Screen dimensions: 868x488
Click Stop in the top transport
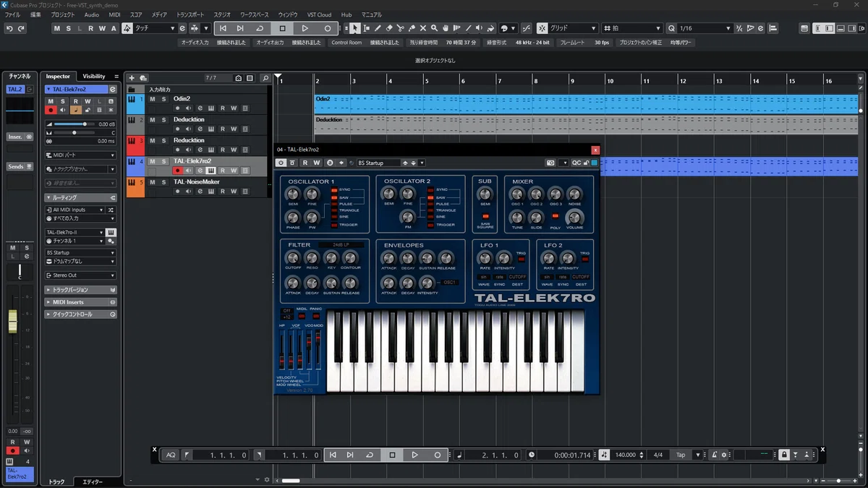[x=282, y=28]
